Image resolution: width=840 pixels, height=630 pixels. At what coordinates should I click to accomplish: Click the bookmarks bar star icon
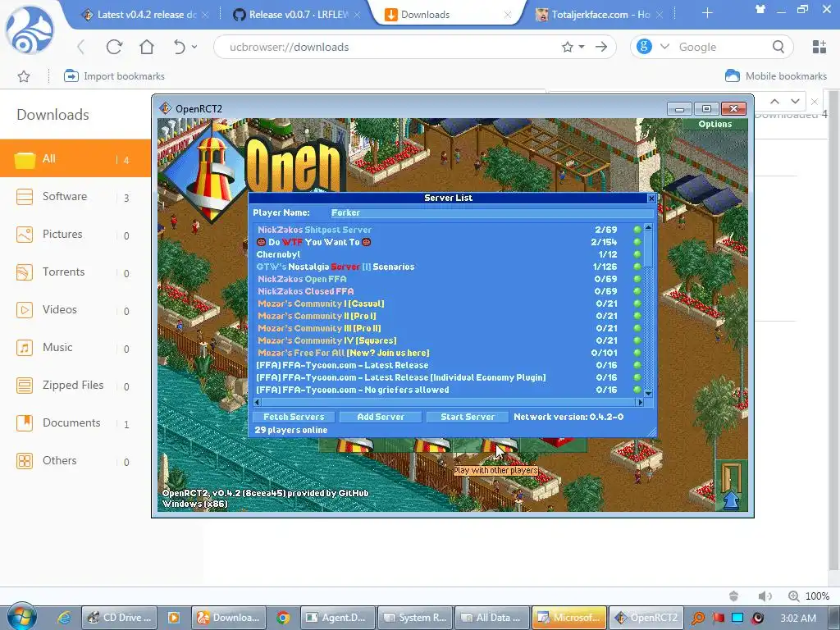(24, 76)
